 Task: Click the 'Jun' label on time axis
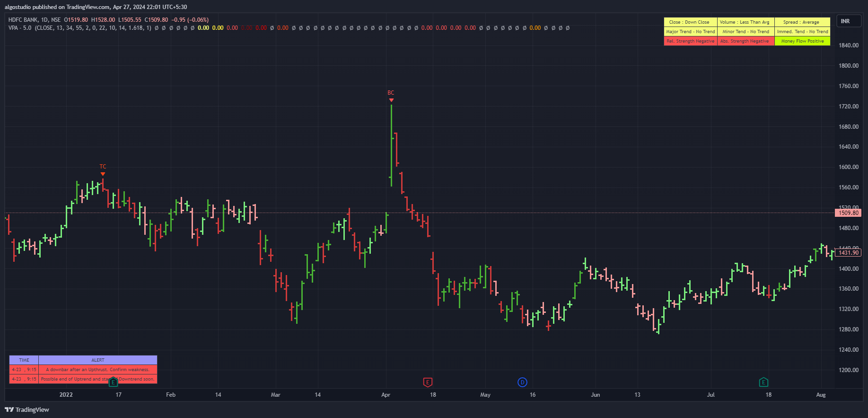(x=596, y=395)
